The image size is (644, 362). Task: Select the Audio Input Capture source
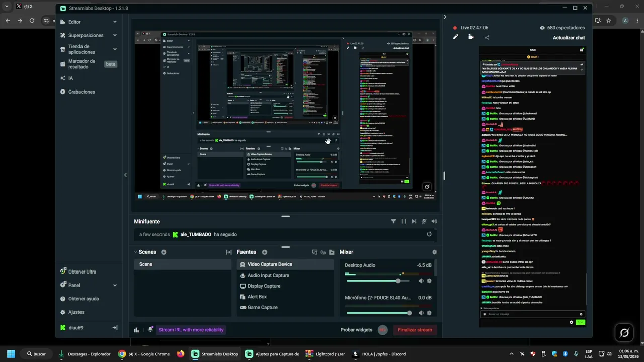(285, 275)
